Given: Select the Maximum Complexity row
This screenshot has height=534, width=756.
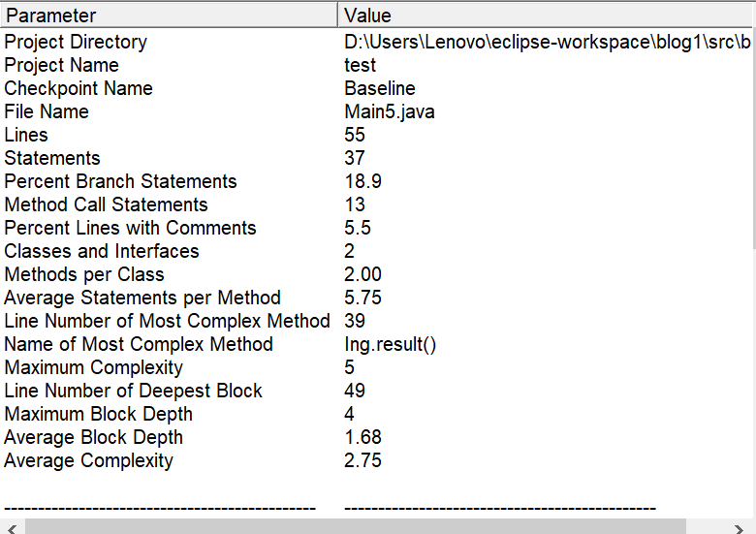Looking at the screenshot, I should coord(376,367).
